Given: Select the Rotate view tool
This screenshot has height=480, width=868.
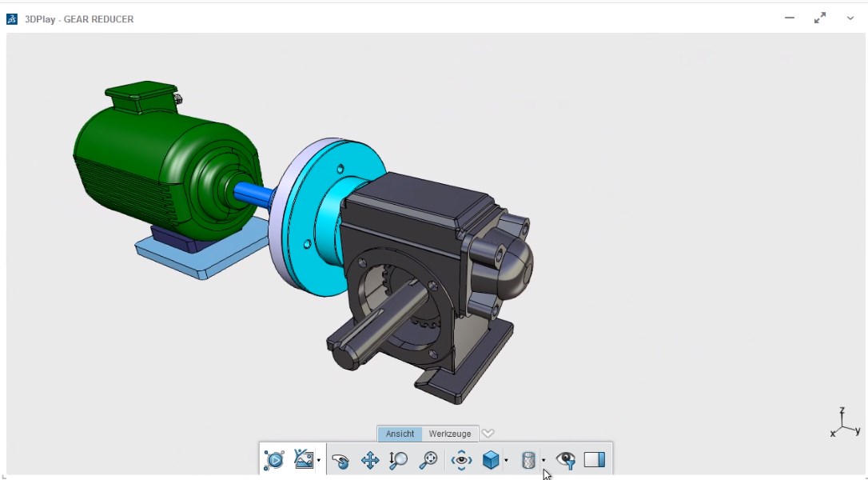Looking at the screenshot, I should 340,460.
